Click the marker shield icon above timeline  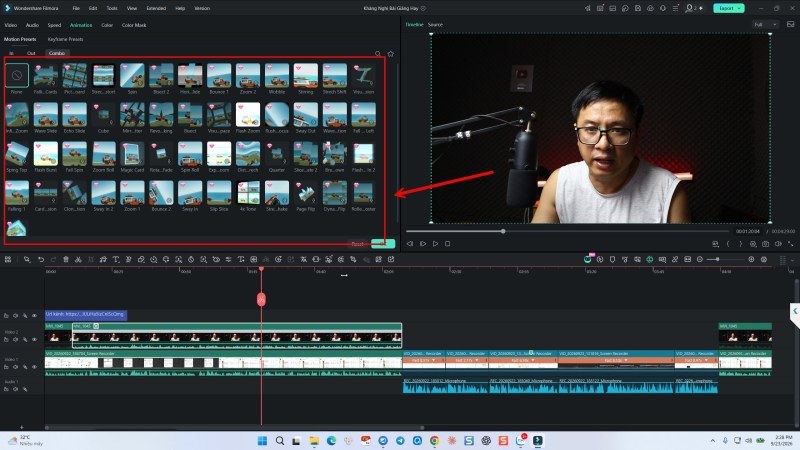(612, 260)
